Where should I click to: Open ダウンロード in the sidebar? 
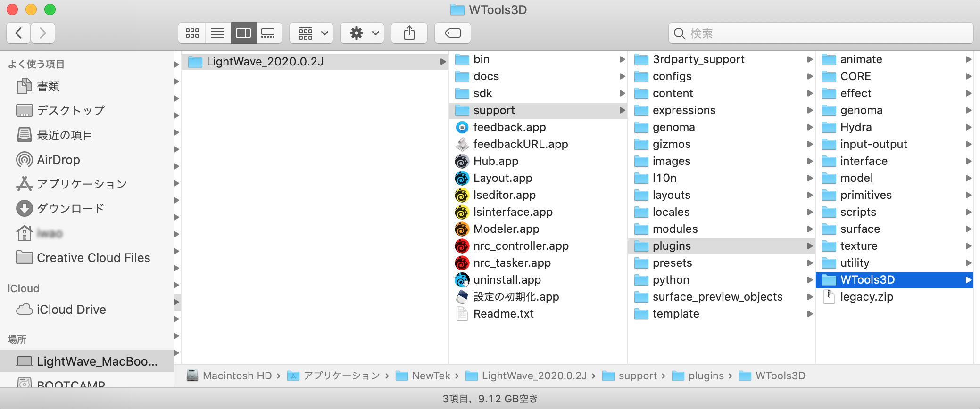(60, 209)
